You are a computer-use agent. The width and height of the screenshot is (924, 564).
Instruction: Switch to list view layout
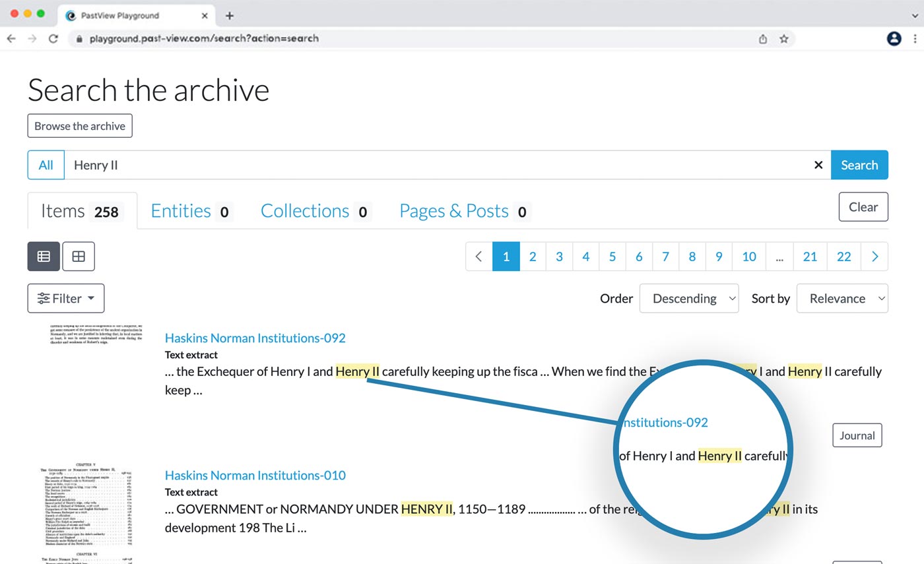44,257
